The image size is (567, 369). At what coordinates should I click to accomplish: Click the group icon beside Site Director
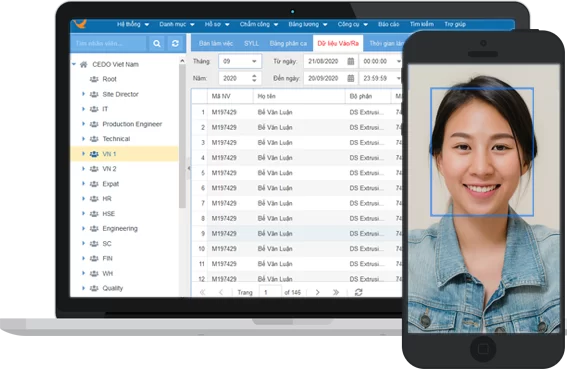click(94, 94)
